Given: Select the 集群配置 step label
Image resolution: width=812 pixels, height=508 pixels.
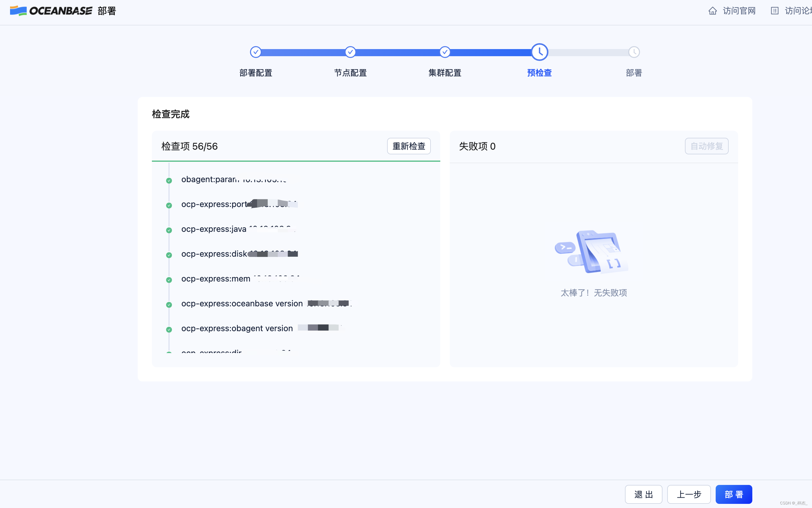Looking at the screenshot, I should click(x=445, y=73).
